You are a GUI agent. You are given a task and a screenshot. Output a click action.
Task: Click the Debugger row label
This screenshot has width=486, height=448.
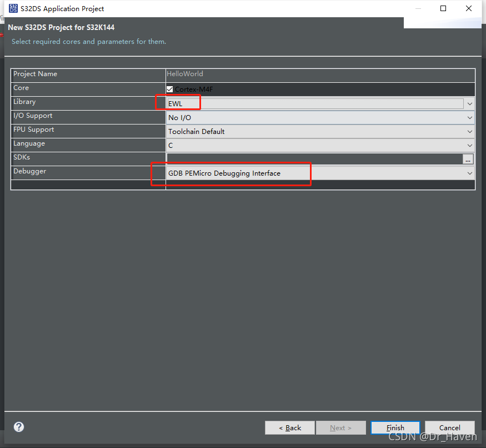pos(30,171)
